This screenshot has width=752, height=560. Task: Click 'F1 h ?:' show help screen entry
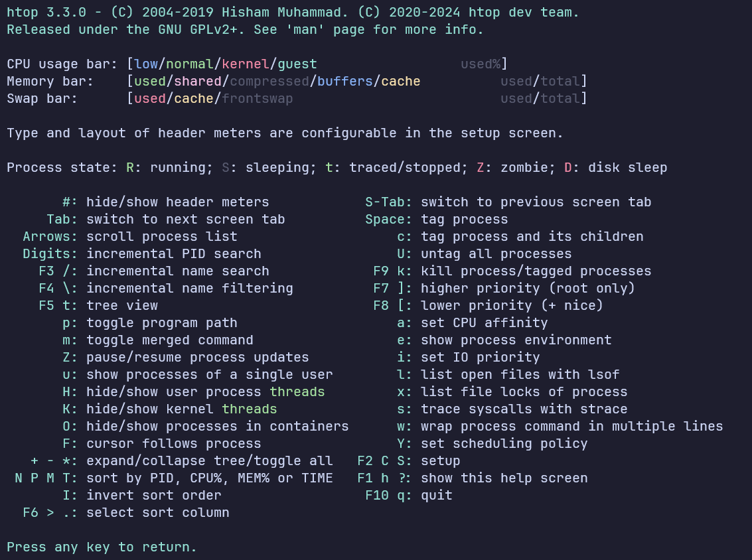click(473, 478)
